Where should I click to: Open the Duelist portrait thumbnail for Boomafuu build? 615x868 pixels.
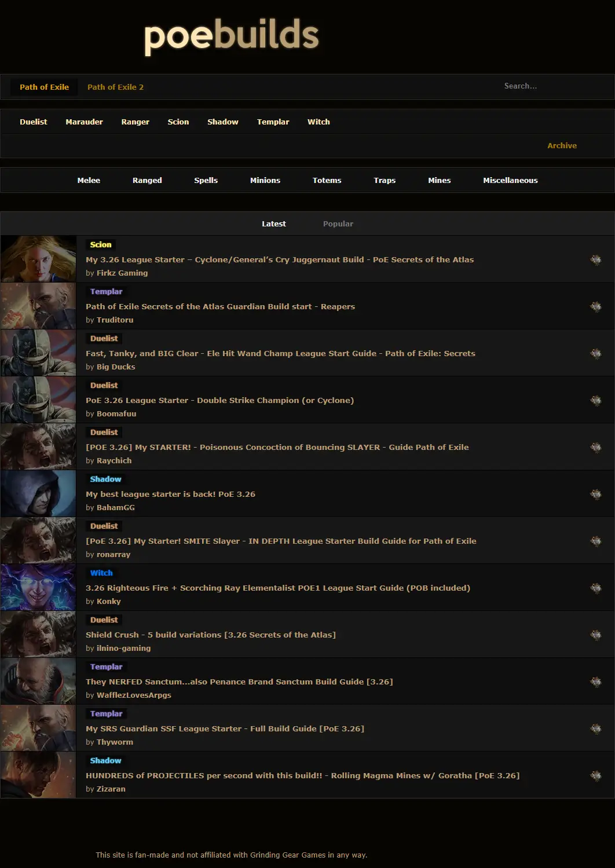click(38, 400)
